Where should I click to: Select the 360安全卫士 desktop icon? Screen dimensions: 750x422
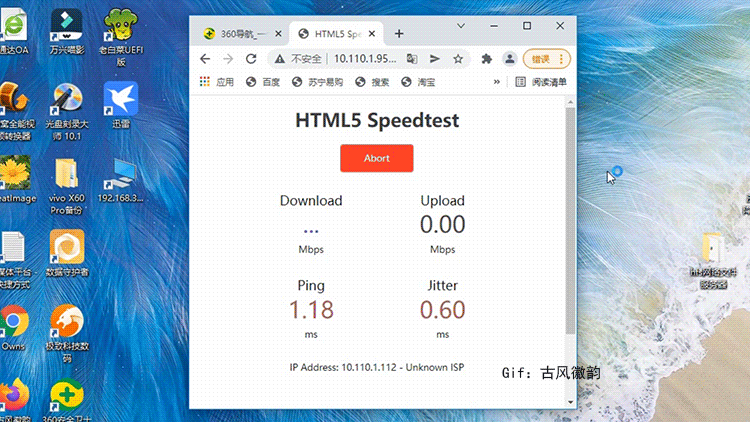(x=66, y=400)
